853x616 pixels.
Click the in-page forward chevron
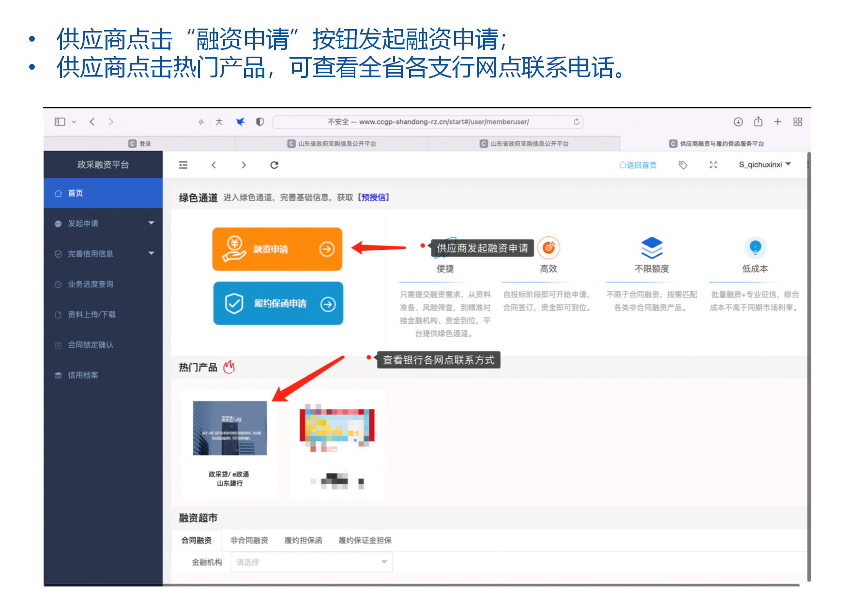coord(244,165)
